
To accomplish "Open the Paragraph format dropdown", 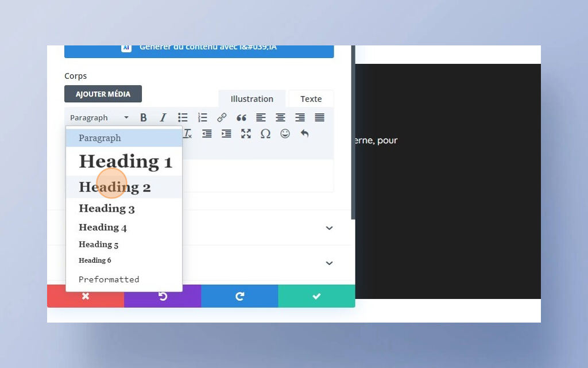I will [99, 117].
